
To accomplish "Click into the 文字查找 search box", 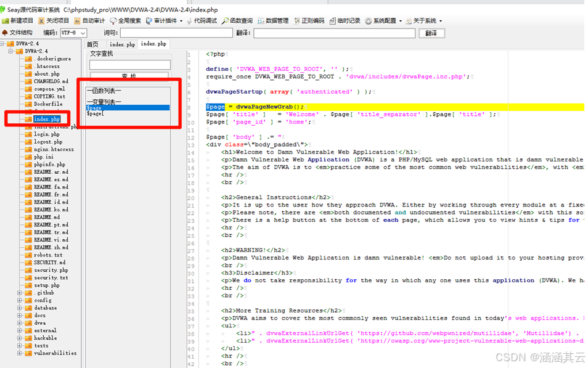I will (130, 65).
